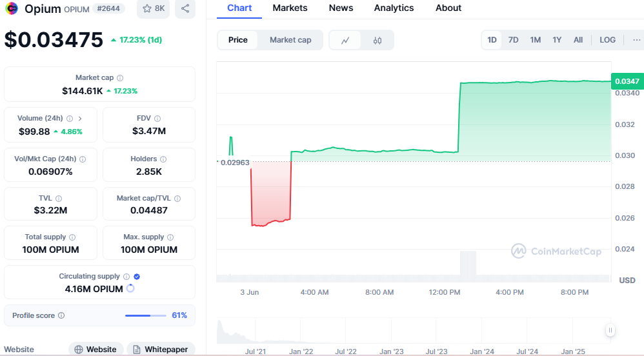Expand Volume (24h) details chevron
The image size is (644, 356).
[x=80, y=119]
